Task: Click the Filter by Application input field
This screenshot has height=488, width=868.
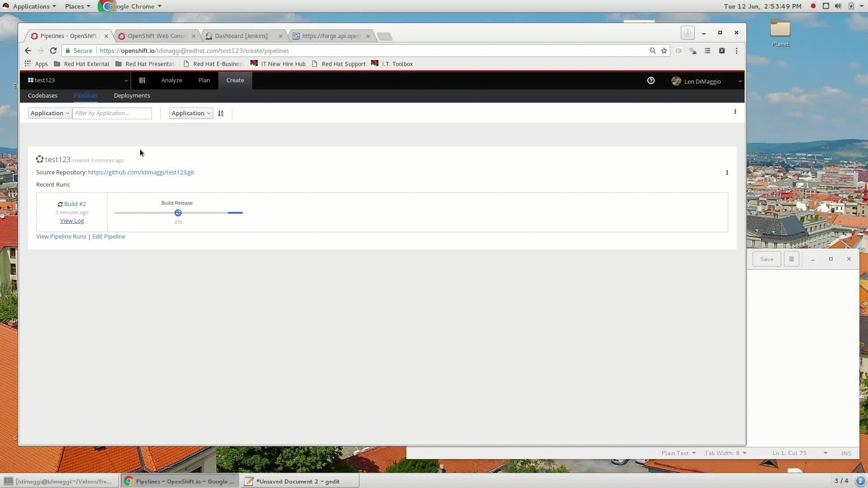Action: pyautogui.click(x=112, y=113)
